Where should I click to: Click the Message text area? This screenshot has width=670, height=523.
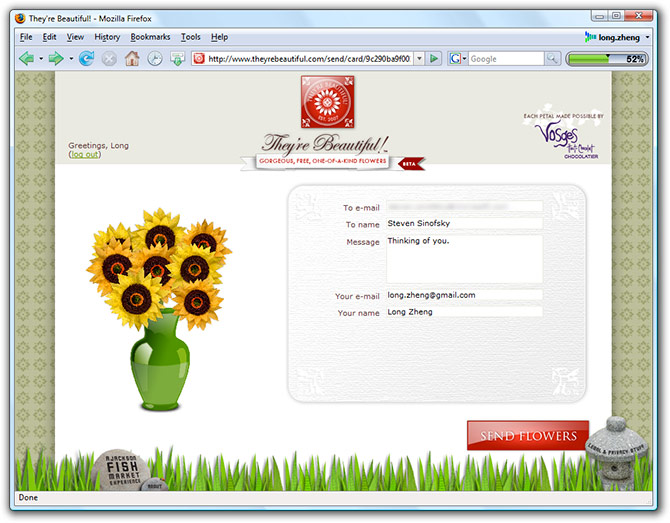464,259
